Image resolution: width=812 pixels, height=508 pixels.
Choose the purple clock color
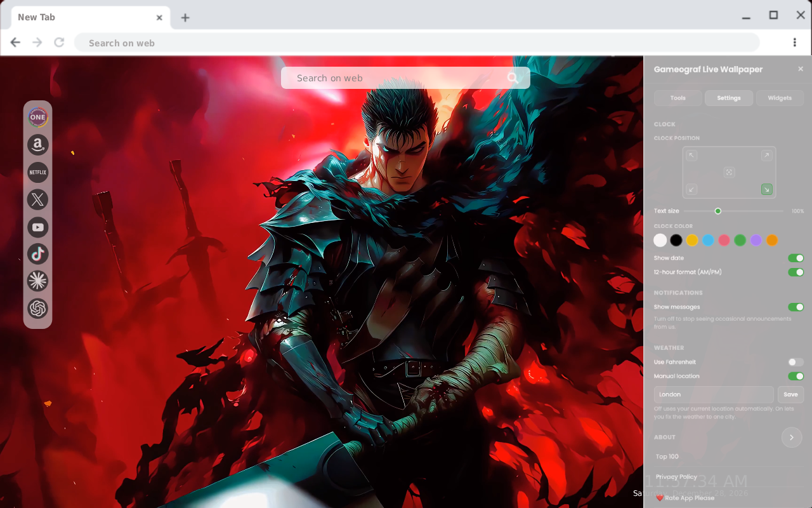(756, 240)
